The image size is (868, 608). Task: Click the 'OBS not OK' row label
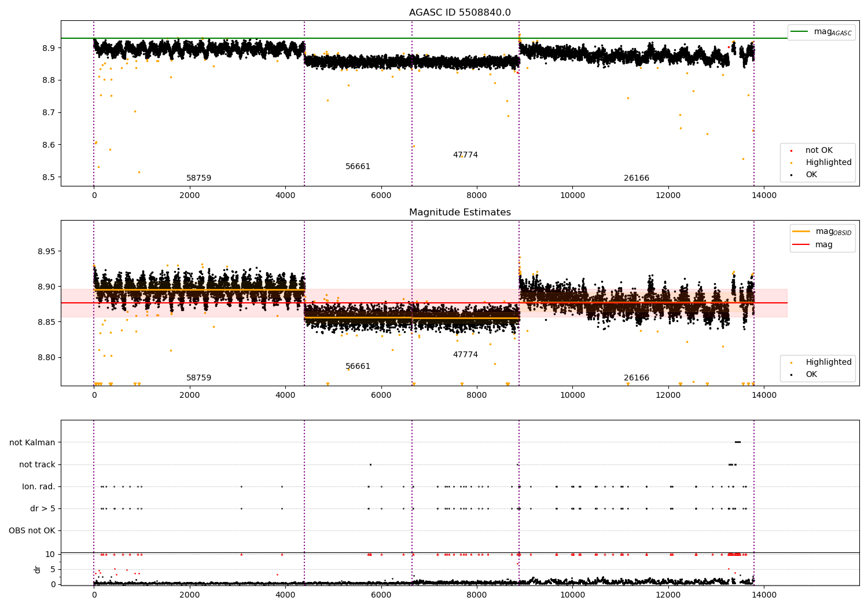coord(32,530)
